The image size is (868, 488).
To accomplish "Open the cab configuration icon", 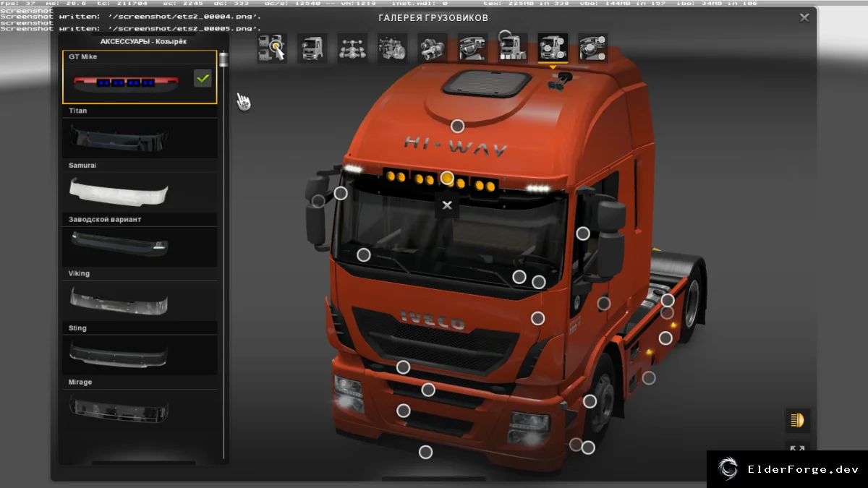I will (x=312, y=48).
